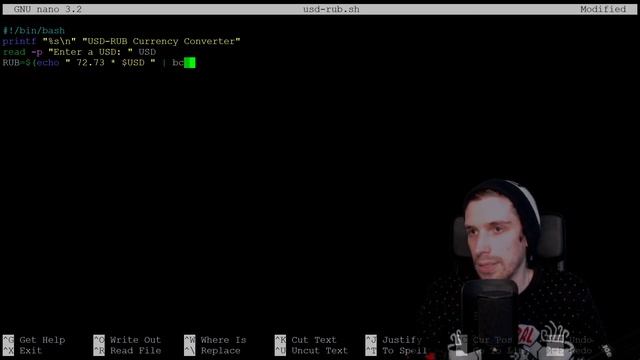Viewport: 640px width, 360px height.
Task: Click the -p flag after read
Action: 37,52
